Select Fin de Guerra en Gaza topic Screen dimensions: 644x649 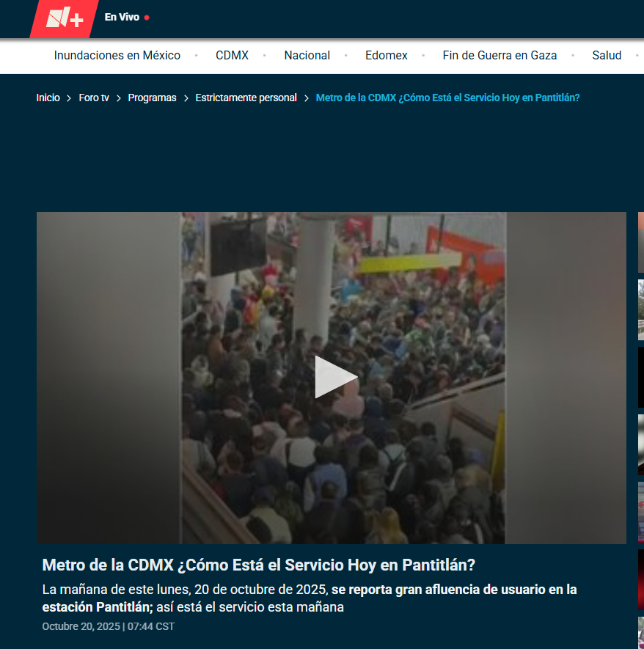tap(500, 56)
